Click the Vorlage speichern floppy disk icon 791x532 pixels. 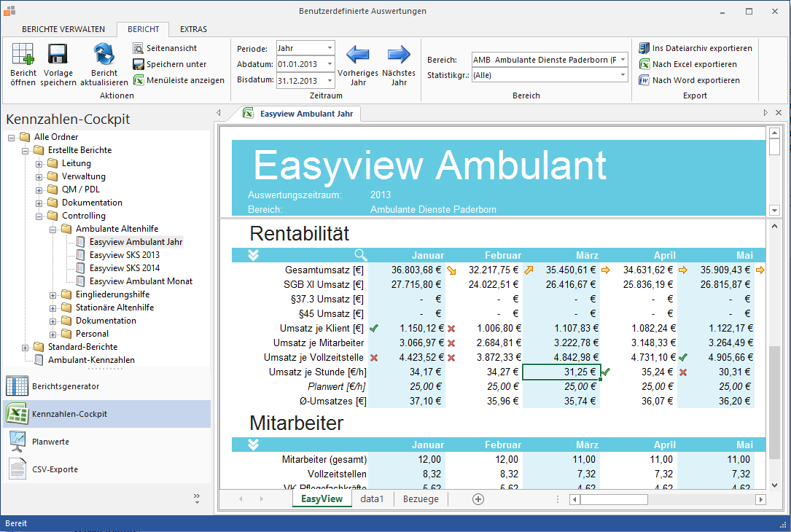pos(58,55)
